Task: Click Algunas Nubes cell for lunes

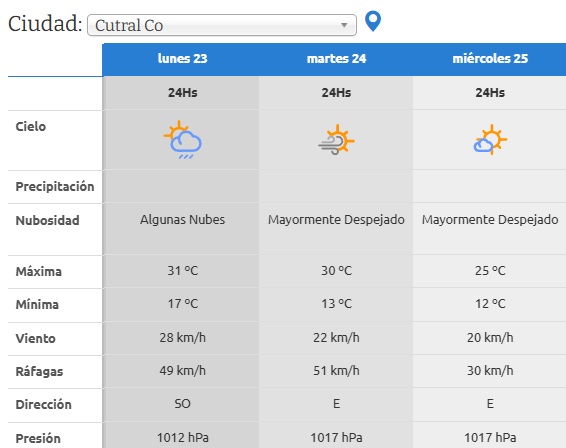Action: (183, 219)
